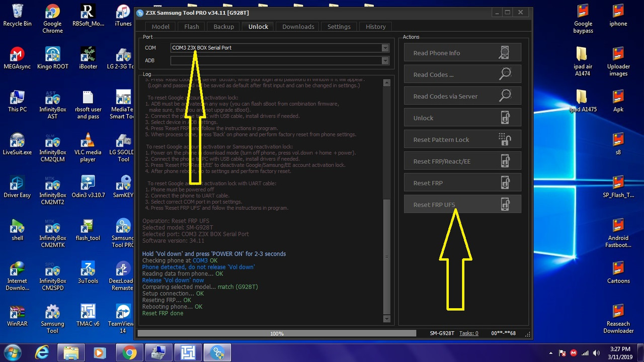Select the InfinityBox CM2MT2 icon
The height and width of the screenshot is (362, 644).
click(x=52, y=190)
